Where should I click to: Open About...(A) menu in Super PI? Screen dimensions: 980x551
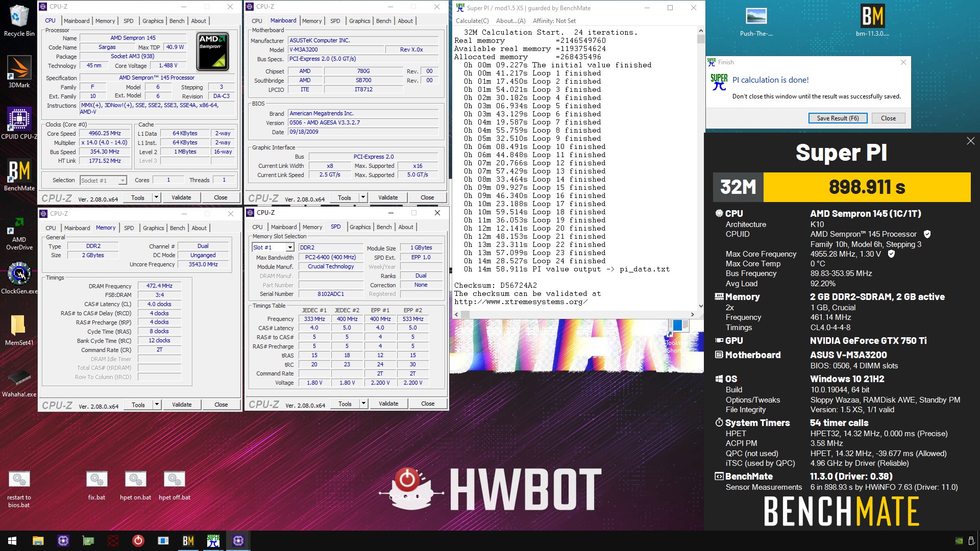[x=510, y=21]
